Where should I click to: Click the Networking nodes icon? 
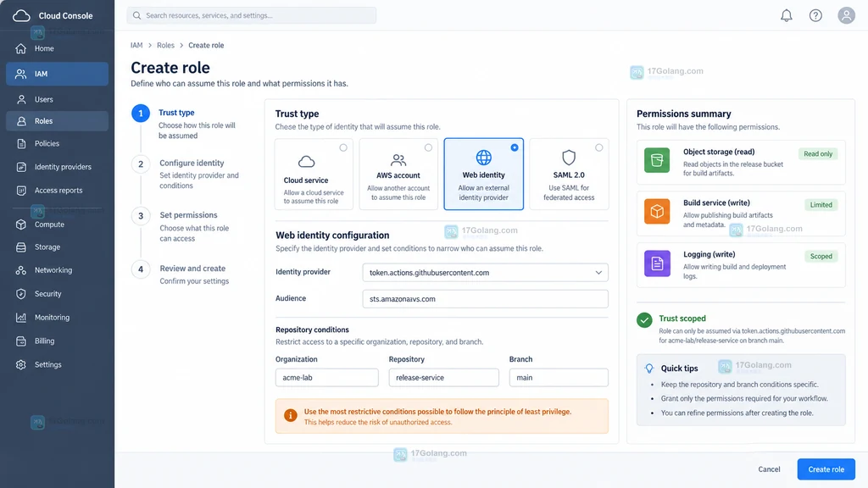21,270
